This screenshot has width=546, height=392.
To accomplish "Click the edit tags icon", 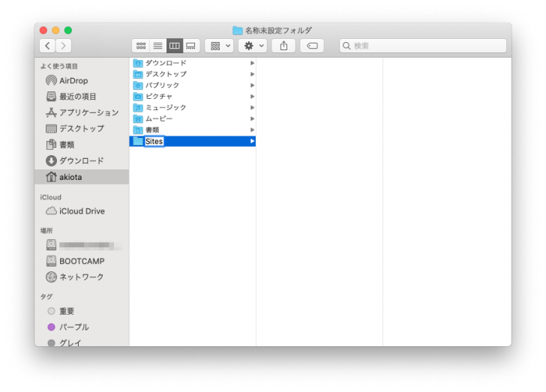I will [312, 46].
